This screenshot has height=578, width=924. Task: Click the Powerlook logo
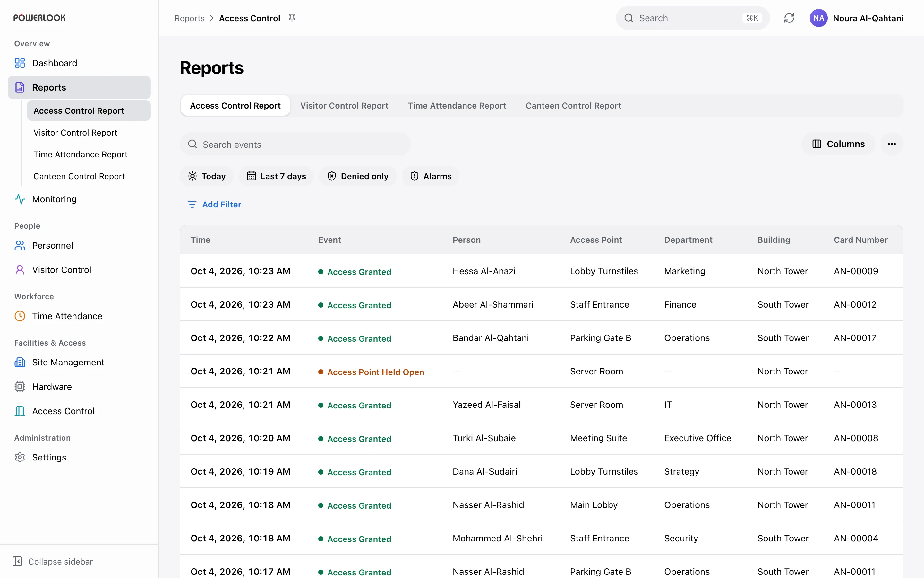pyautogui.click(x=39, y=18)
